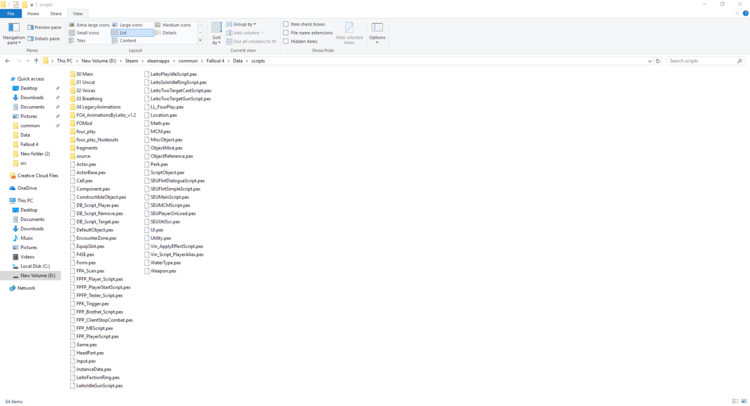The image size is (750, 406).
Task: Open Creative Cloud Files in sidebar
Action: pyautogui.click(x=33, y=176)
